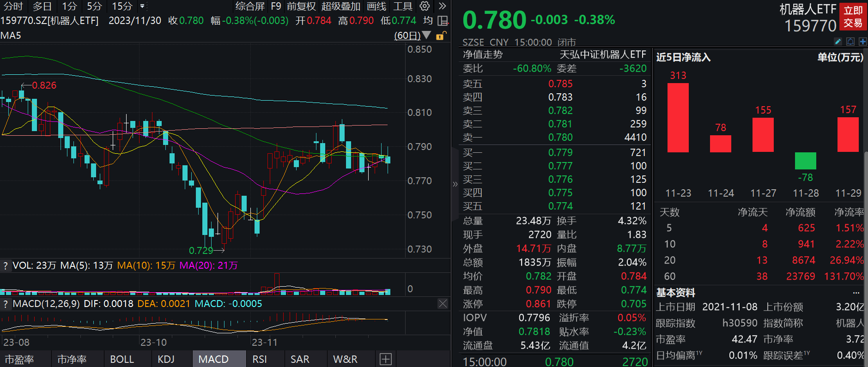The height and width of the screenshot is (367, 868).
Task: Click the 市盈率 value 42.47
Action: tap(745, 339)
